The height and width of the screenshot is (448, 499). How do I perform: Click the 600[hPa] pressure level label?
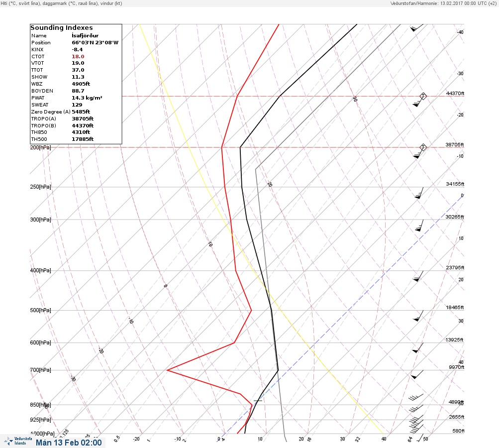pos(40,342)
